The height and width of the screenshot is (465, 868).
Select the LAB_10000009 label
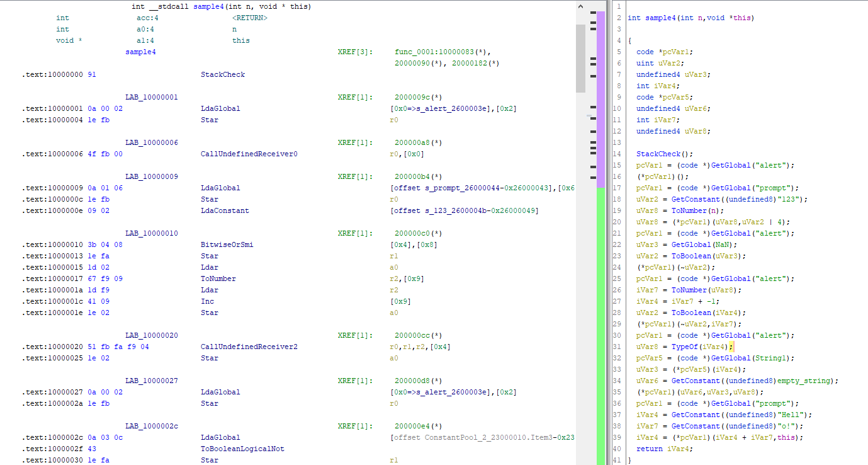click(152, 176)
